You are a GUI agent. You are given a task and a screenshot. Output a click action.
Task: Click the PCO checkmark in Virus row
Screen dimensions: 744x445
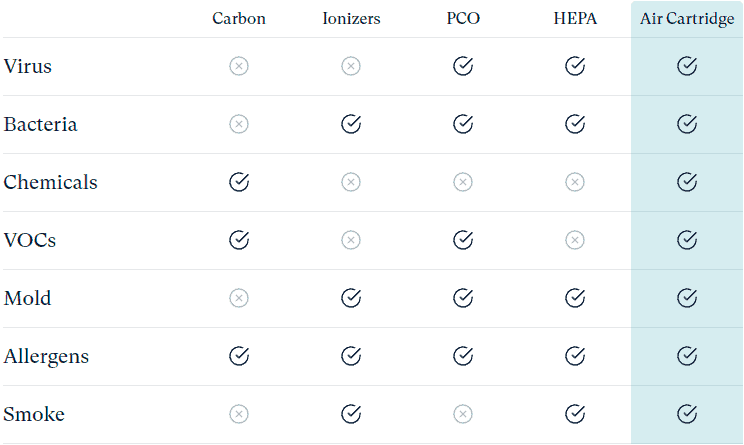463,66
